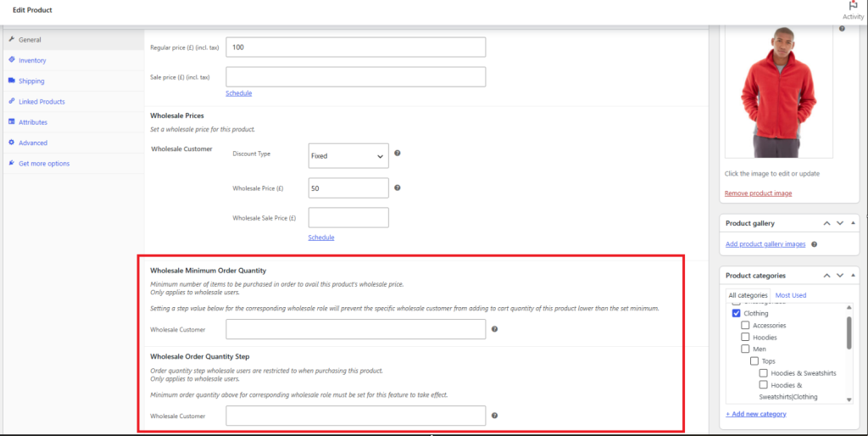Move Product categories panel down
Screen dimensions: 868x436
point(840,276)
